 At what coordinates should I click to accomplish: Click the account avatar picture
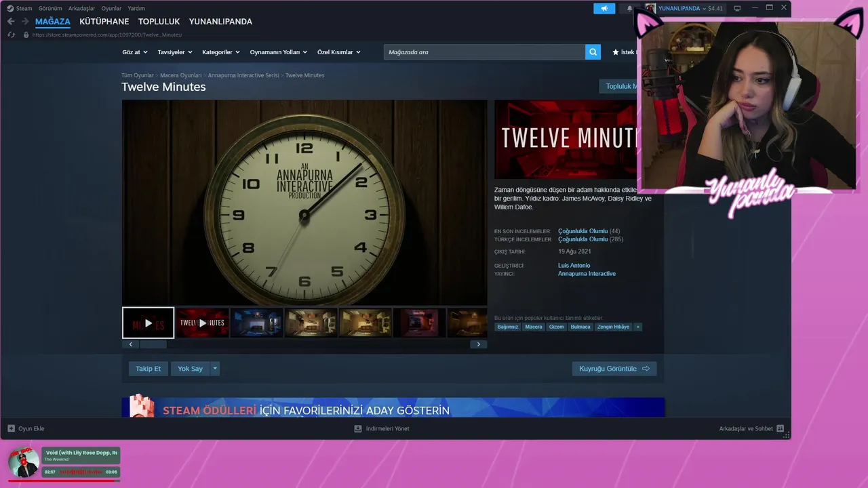coord(650,8)
